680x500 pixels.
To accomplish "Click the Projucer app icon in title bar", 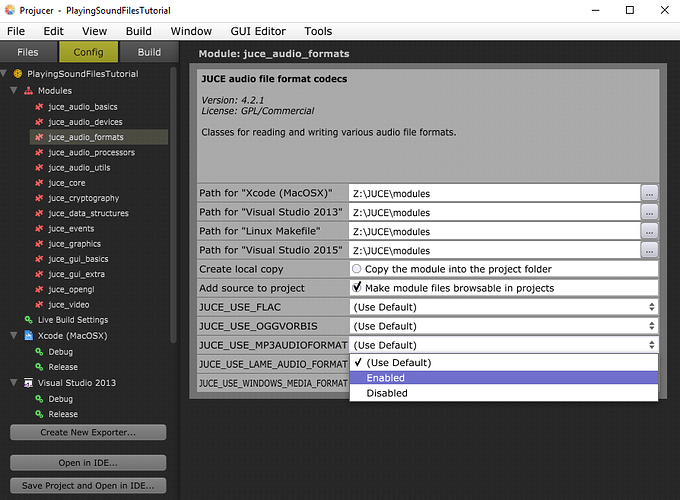I will click(10, 10).
